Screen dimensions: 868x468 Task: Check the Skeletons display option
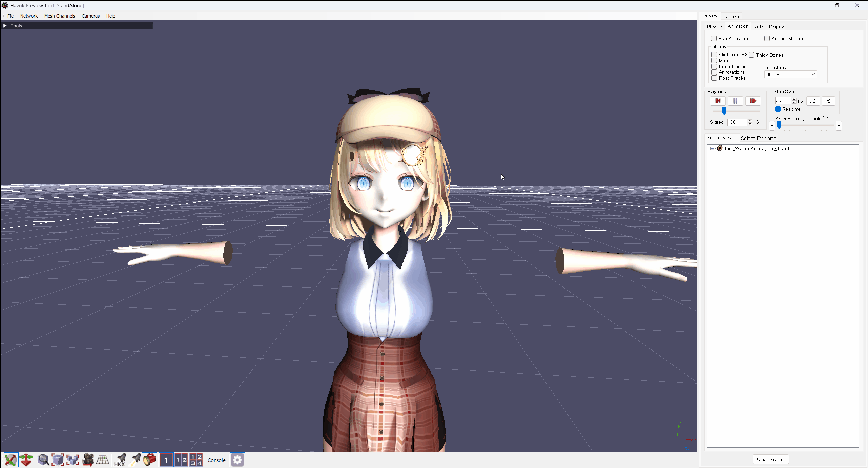click(714, 55)
